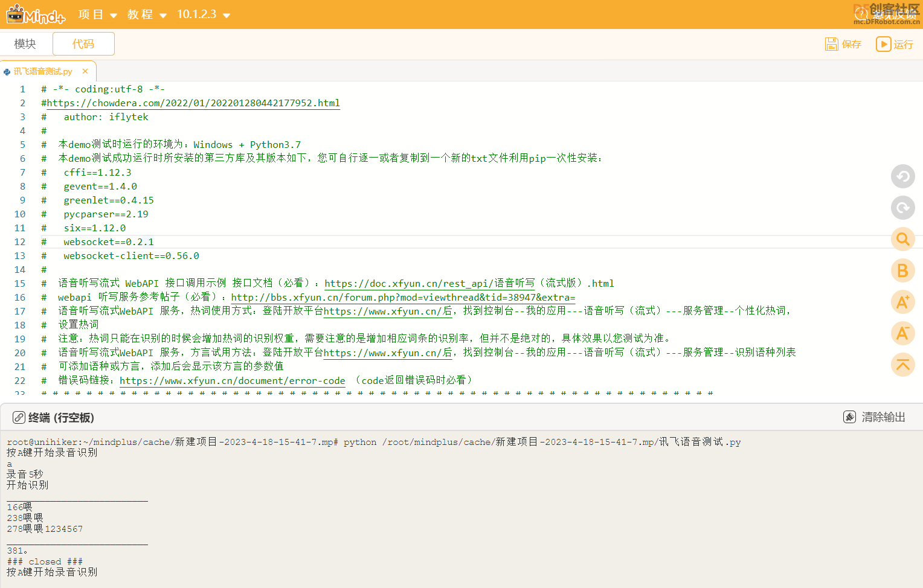Click the 'pycparser==2.19' comment line

click(x=106, y=214)
